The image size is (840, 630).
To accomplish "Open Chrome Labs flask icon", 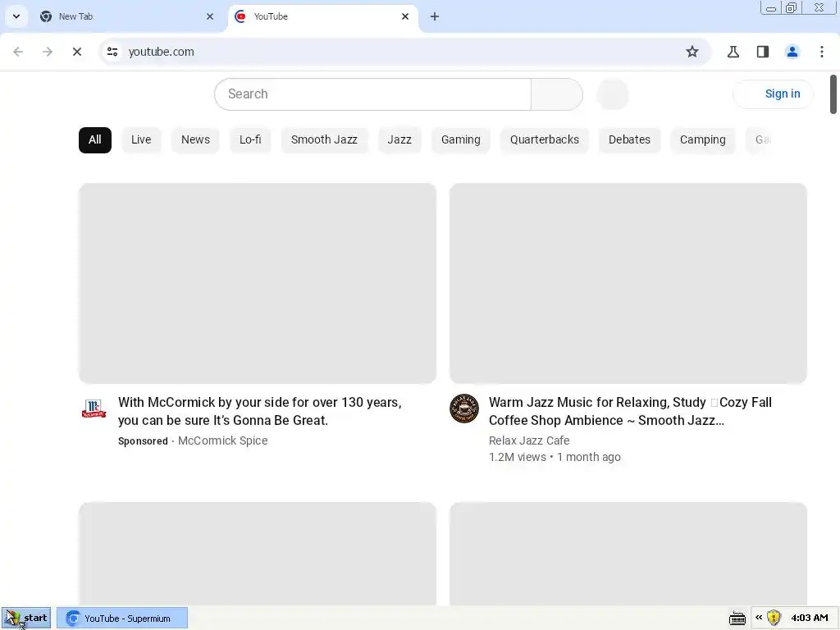I will coord(733,52).
